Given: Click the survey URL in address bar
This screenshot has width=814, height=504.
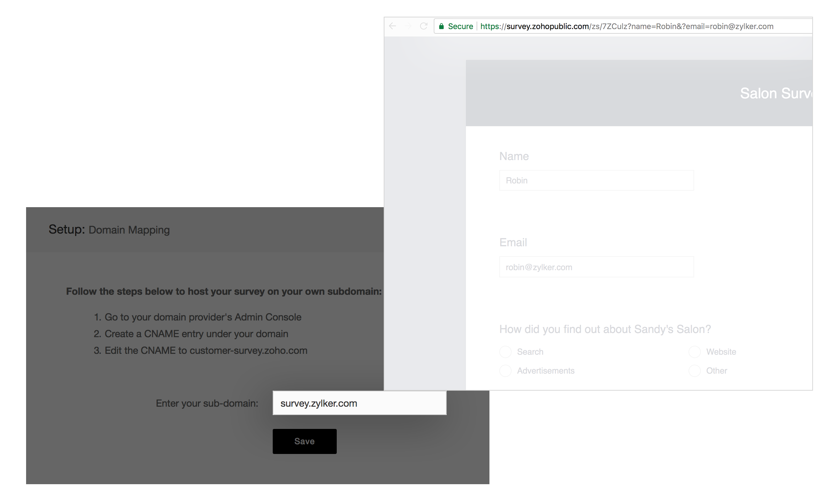Looking at the screenshot, I should point(626,26).
